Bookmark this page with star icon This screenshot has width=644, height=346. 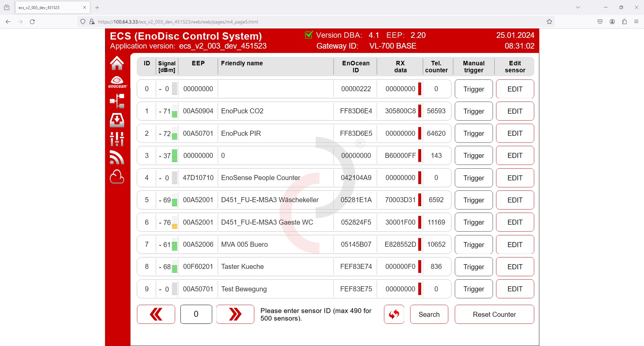tap(549, 22)
